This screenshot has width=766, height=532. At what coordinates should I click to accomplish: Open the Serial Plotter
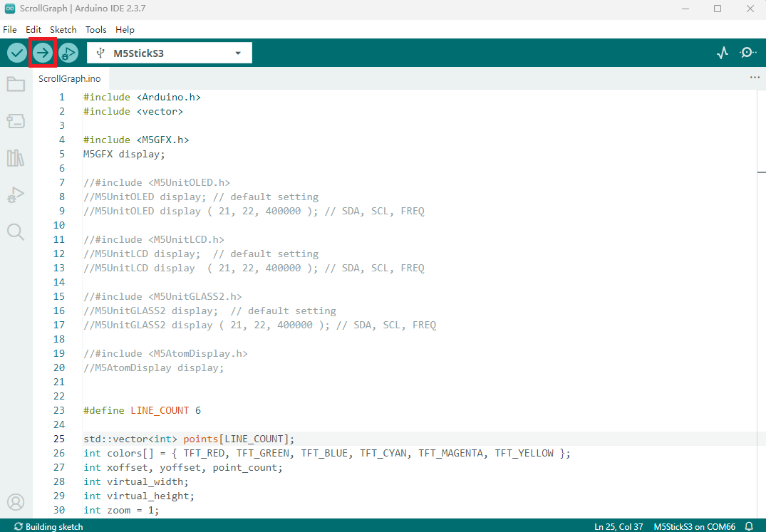[x=723, y=53]
